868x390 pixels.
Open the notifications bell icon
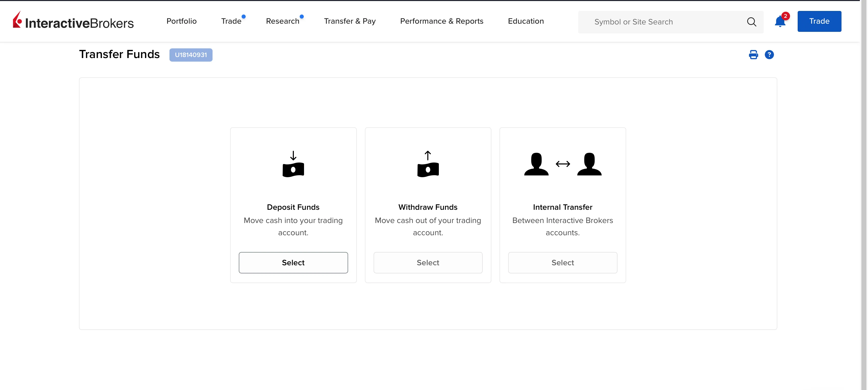pyautogui.click(x=780, y=21)
